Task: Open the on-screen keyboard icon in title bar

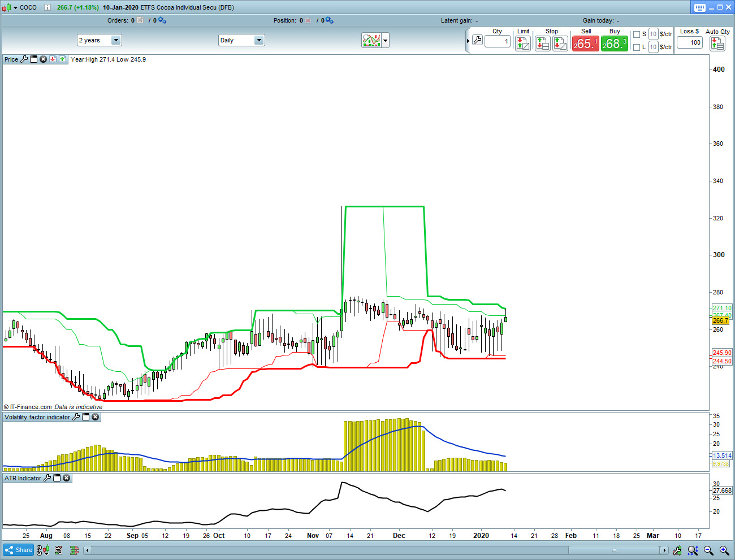Action: point(700,7)
